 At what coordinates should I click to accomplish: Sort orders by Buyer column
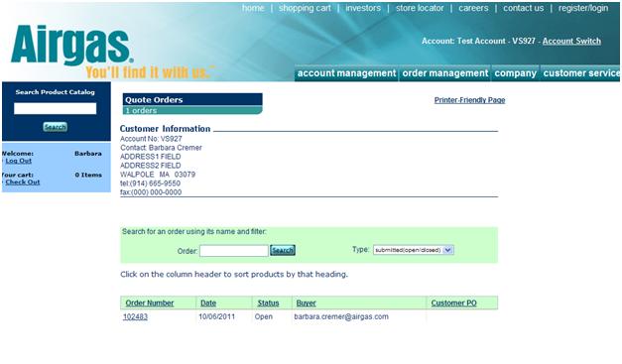(x=306, y=303)
